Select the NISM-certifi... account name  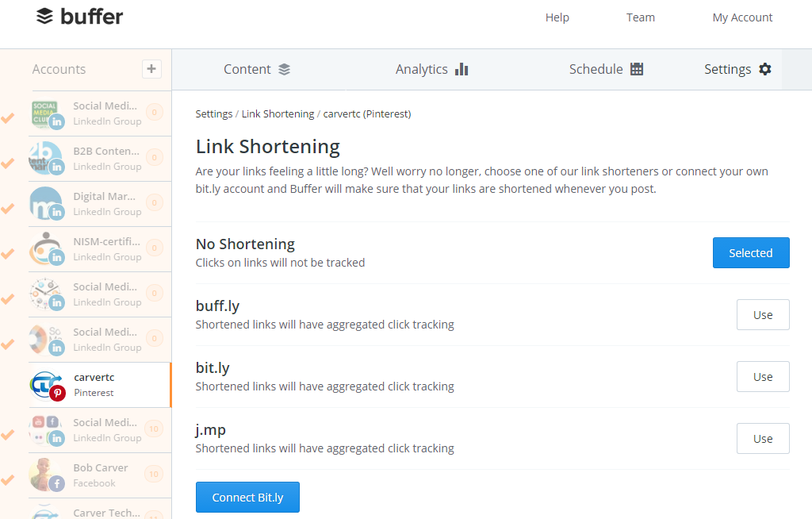point(107,241)
